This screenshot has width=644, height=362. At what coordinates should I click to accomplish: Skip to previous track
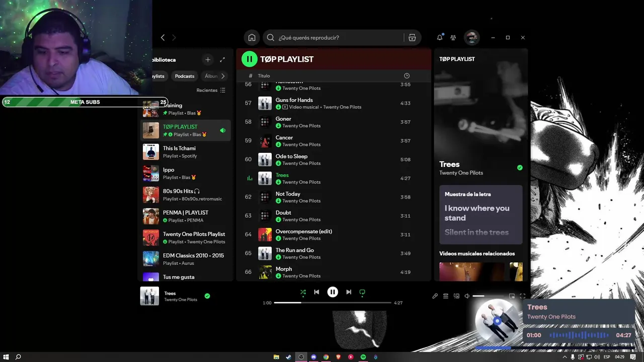pyautogui.click(x=316, y=292)
